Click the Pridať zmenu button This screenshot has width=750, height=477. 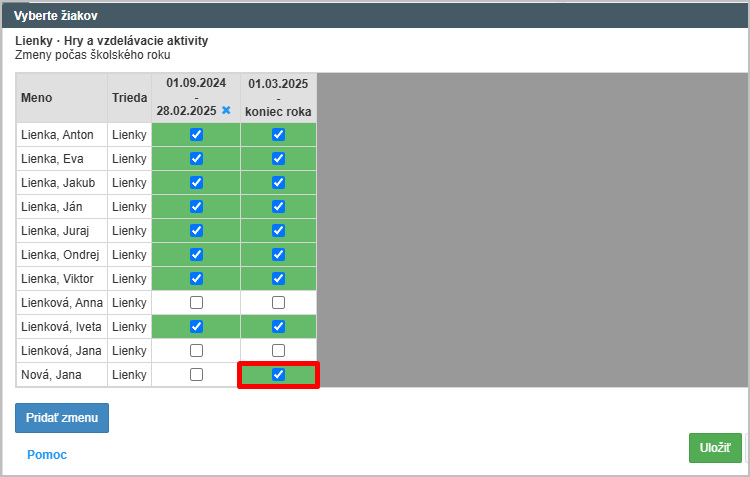click(x=62, y=418)
